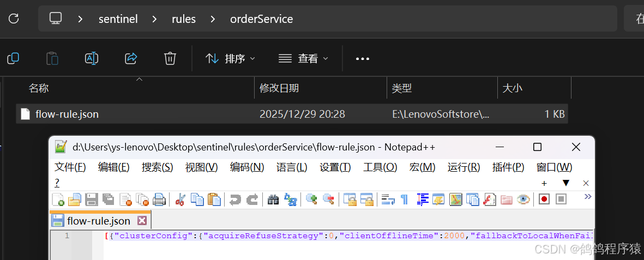Open the 编辑(E) menu
Viewport: 644px width, 260px height.
114,167
